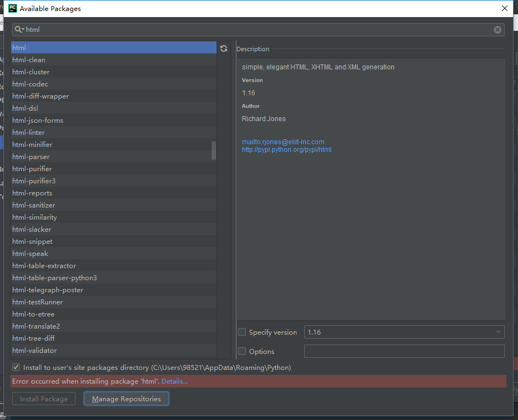Open the error Details link
The image size is (518, 420).
click(175, 381)
